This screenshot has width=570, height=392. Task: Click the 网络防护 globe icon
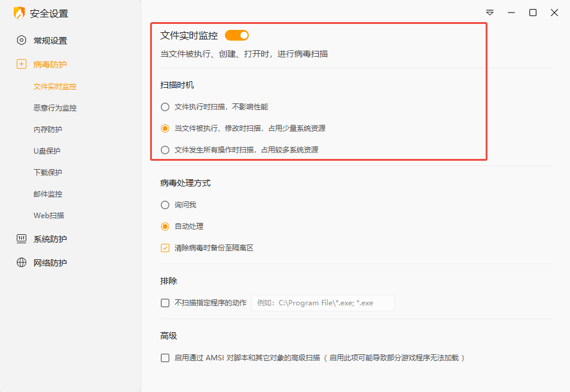pyautogui.click(x=22, y=261)
